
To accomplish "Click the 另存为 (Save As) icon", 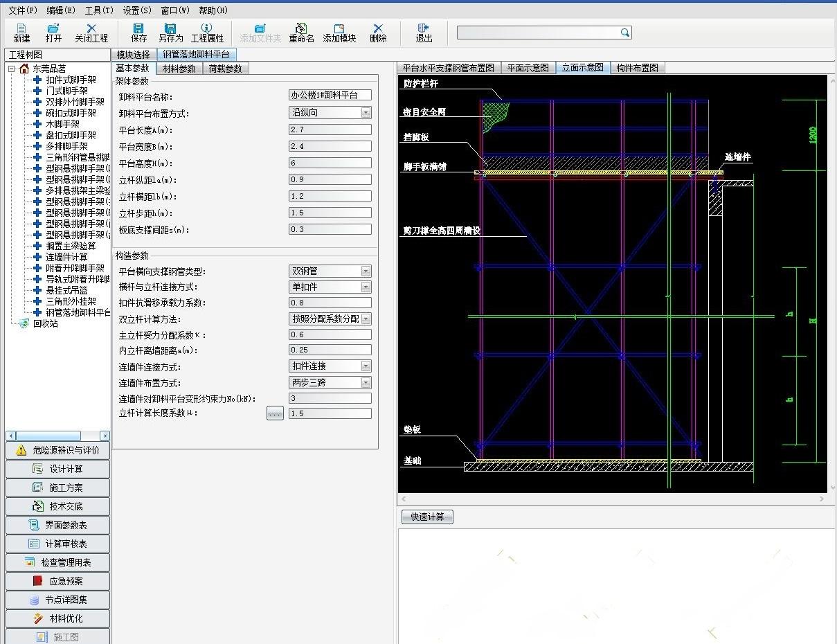I will (170, 33).
